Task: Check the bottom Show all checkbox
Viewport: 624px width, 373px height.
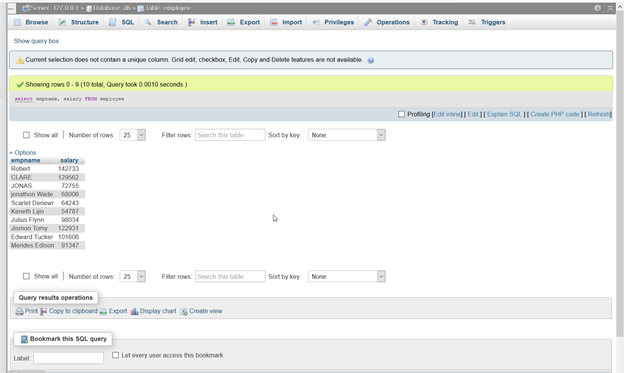Action: pos(26,276)
